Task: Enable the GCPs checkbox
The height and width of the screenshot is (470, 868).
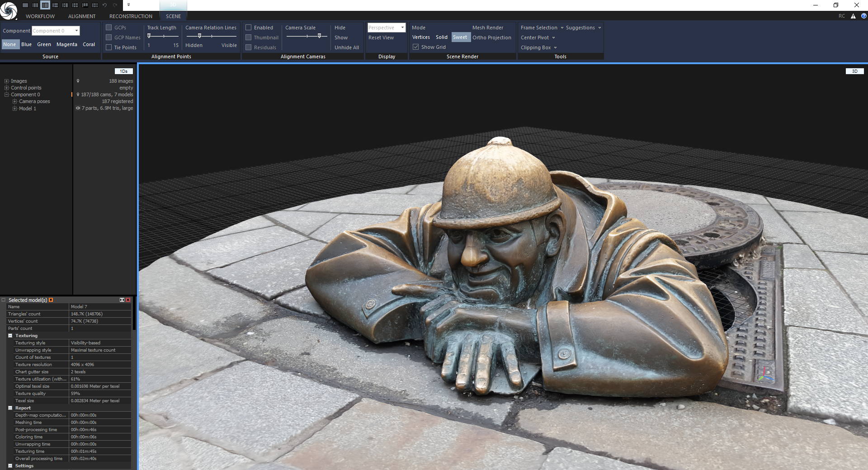Action: click(x=109, y=28)
